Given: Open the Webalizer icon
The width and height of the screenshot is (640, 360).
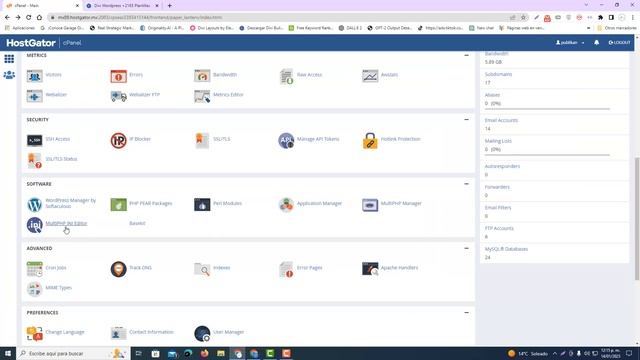Looking at the screenshot, I should tap(35, 96).
